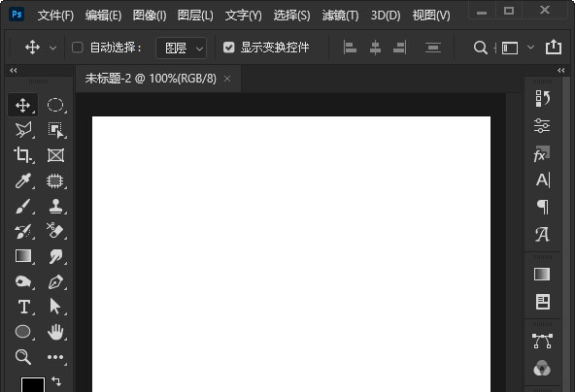Expand the right panel dock arrows
The image size is (575, 392).
561,70
